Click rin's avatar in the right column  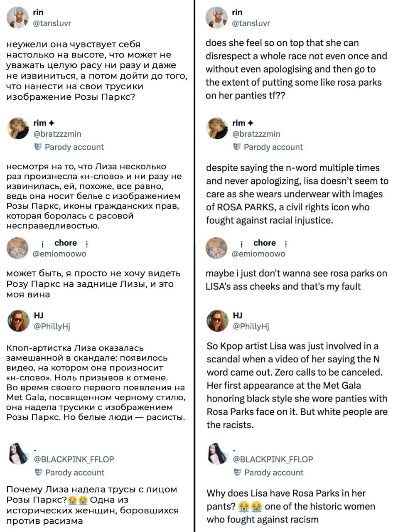click(x=217, y=18)
